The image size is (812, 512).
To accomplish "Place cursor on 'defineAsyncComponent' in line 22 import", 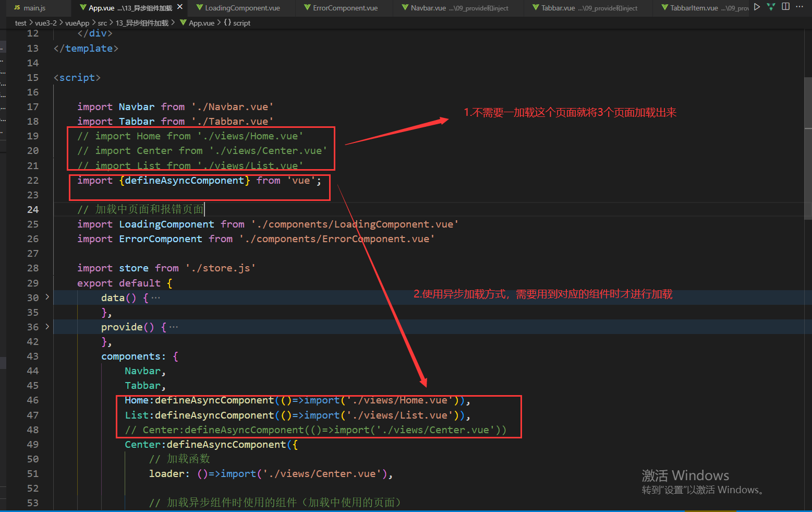I will click(x=185, y=181).
